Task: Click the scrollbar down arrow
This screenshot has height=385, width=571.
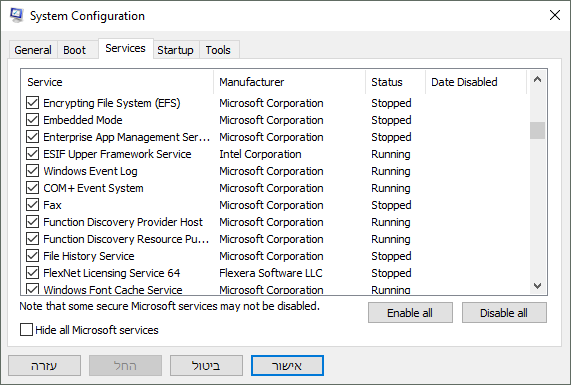Action: pos(537,286)
